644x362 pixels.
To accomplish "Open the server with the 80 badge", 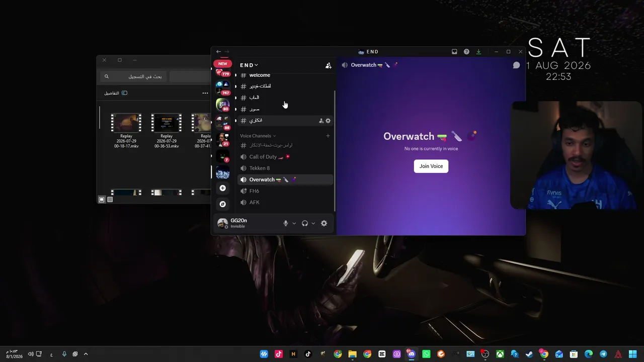I will click(x=222, y=104).
